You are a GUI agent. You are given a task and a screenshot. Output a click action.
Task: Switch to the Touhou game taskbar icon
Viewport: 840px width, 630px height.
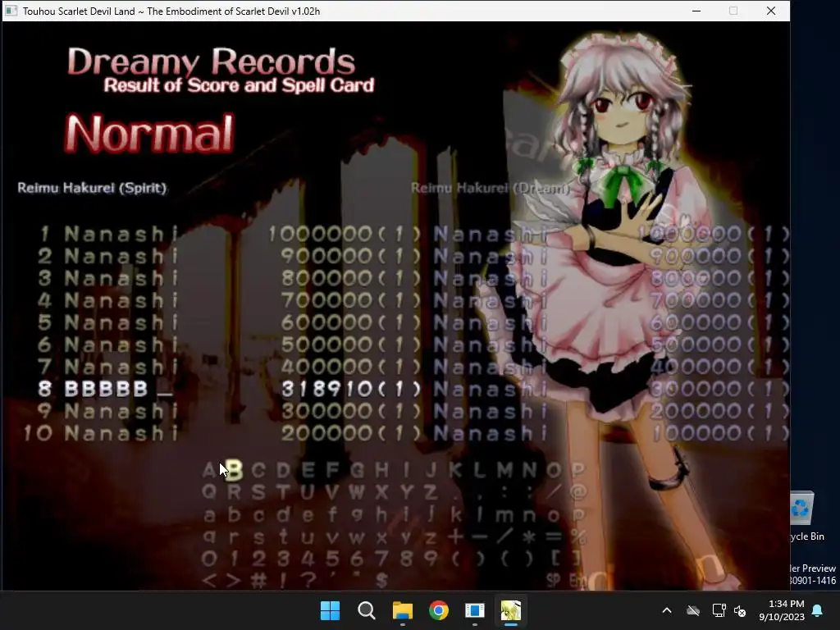pyautogui.click(x=511, y=610)
